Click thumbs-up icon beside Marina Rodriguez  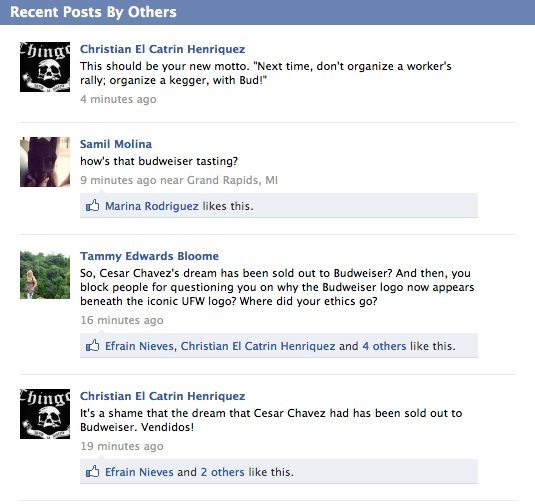(92, 206)
